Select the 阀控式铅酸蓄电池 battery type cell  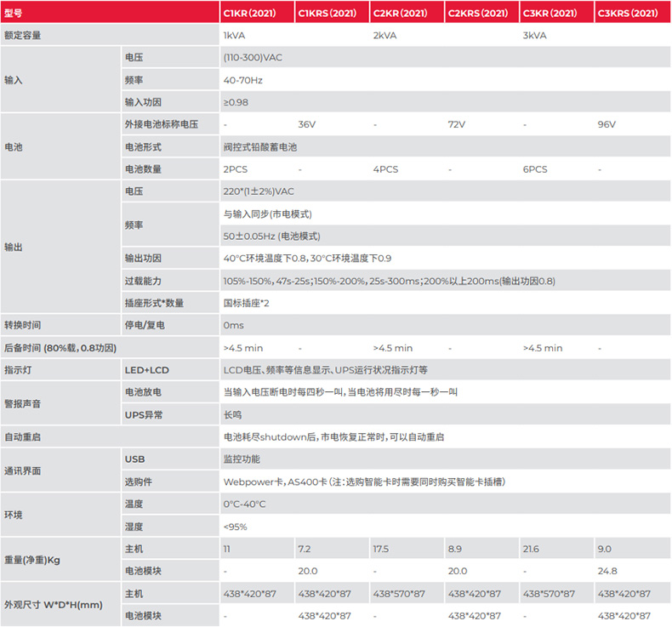[260, 146]
